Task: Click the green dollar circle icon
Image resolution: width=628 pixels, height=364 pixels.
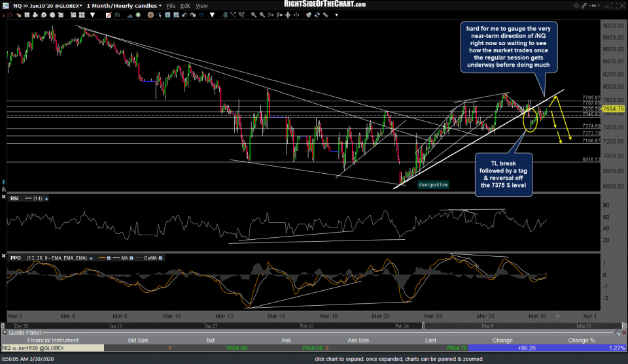Action: coord(138,15)
